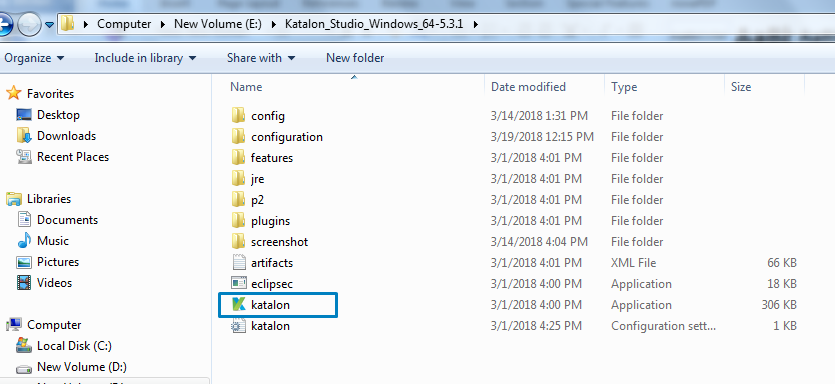Click the folder icon in address bar
This screenshot has height=384, width=835.
click(x=67, y=24)
